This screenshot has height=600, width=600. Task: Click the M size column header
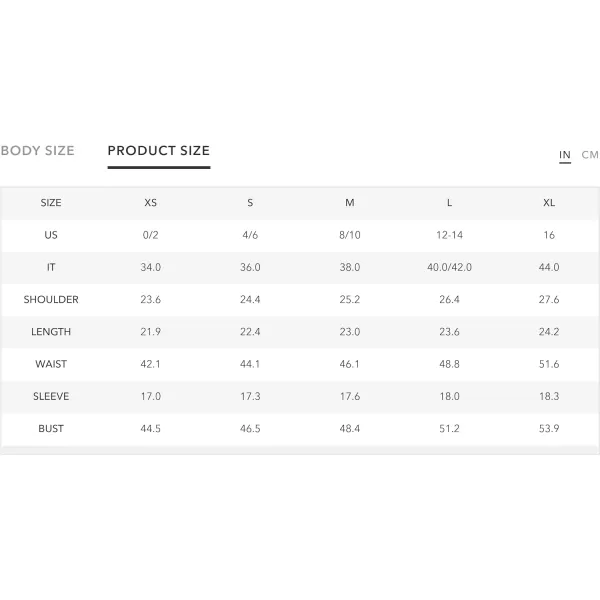point(350,203)
